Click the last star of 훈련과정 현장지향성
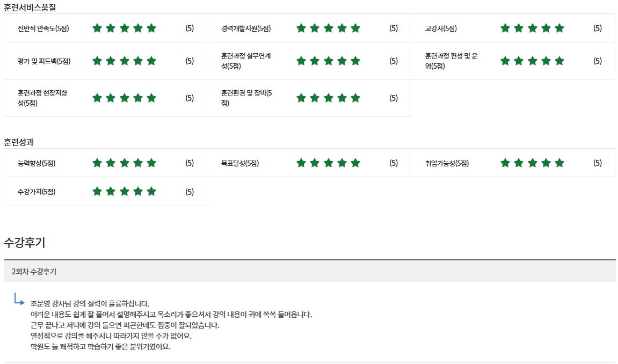Viewport: 618px width, 364px height. tap(151, 98)
